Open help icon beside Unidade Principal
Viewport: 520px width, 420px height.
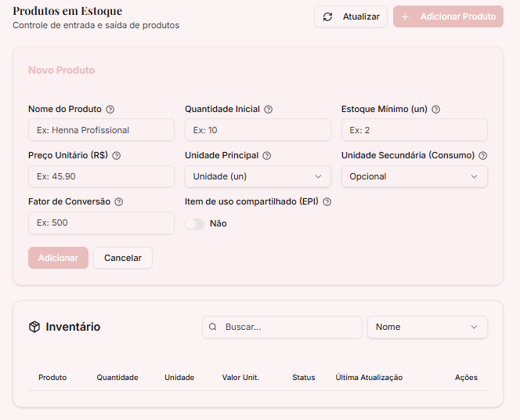267,156
